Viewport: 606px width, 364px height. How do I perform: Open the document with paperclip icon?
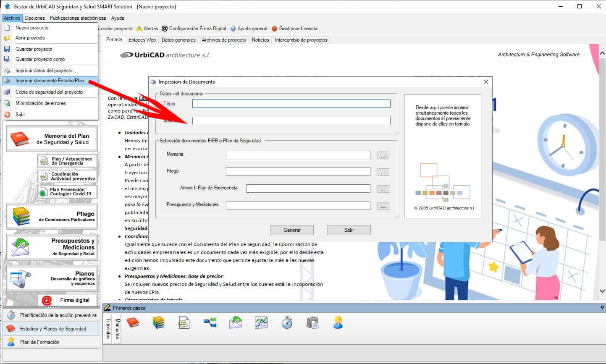pyautogui.click(x=184, y=322)
